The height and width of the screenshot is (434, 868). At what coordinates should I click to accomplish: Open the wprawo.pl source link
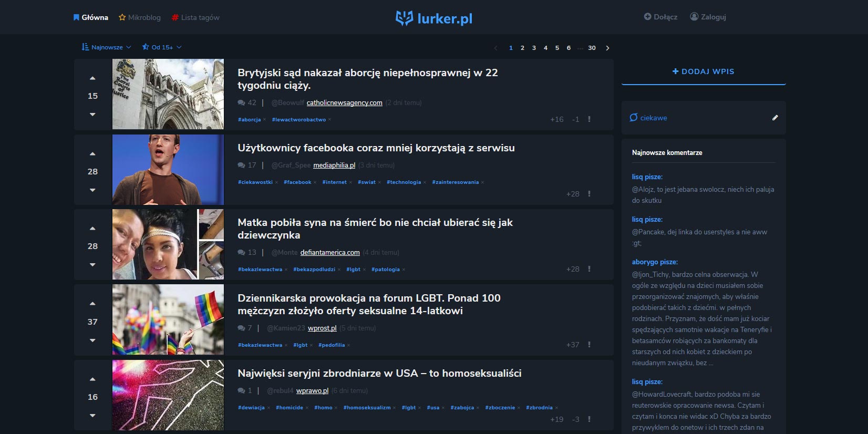click(312, 391)
